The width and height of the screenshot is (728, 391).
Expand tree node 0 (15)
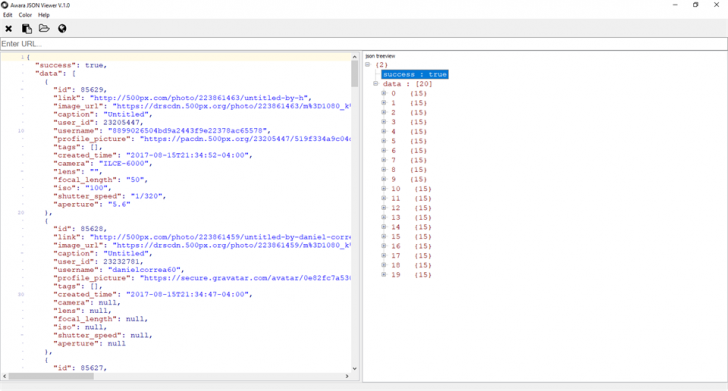tap(384, 93)
